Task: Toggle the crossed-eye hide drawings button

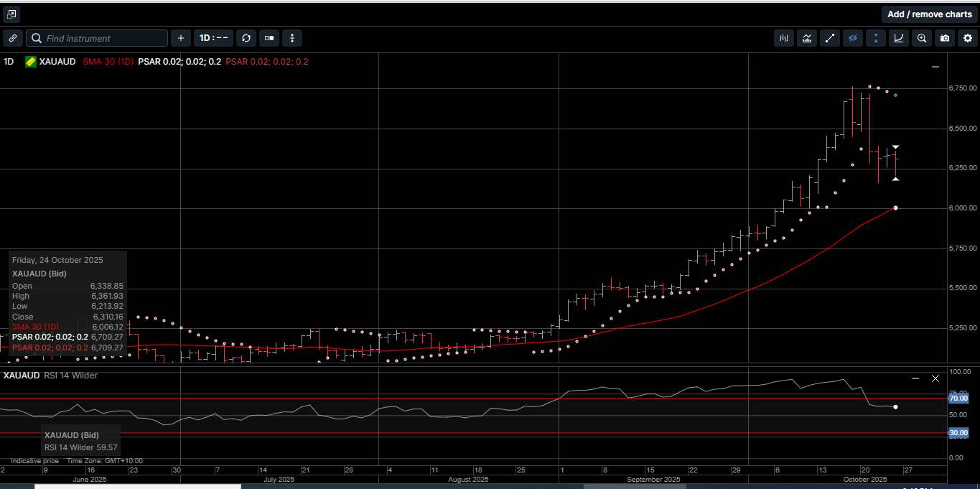Action: 853,38
